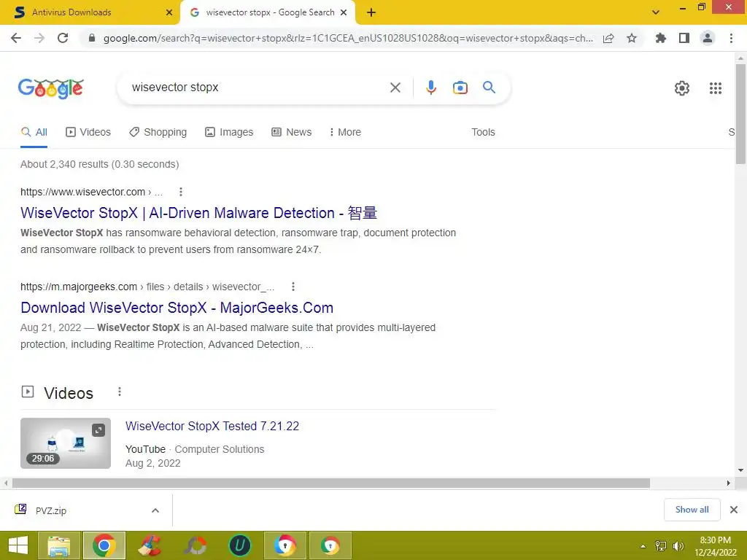The width and height of the screenshot is (747, 560).
Task: Open File Explorer from taskbar
Action: (58, 545)
